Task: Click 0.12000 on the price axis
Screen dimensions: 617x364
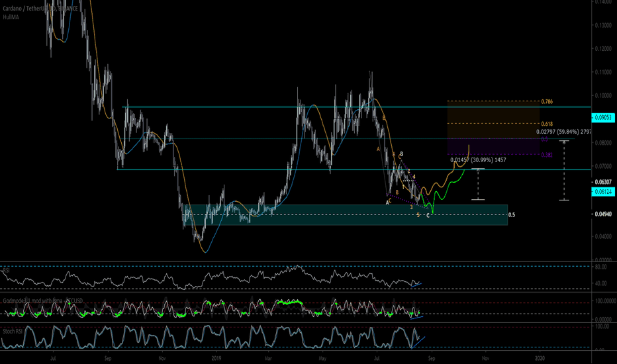Action: click(x=603, y=49)
